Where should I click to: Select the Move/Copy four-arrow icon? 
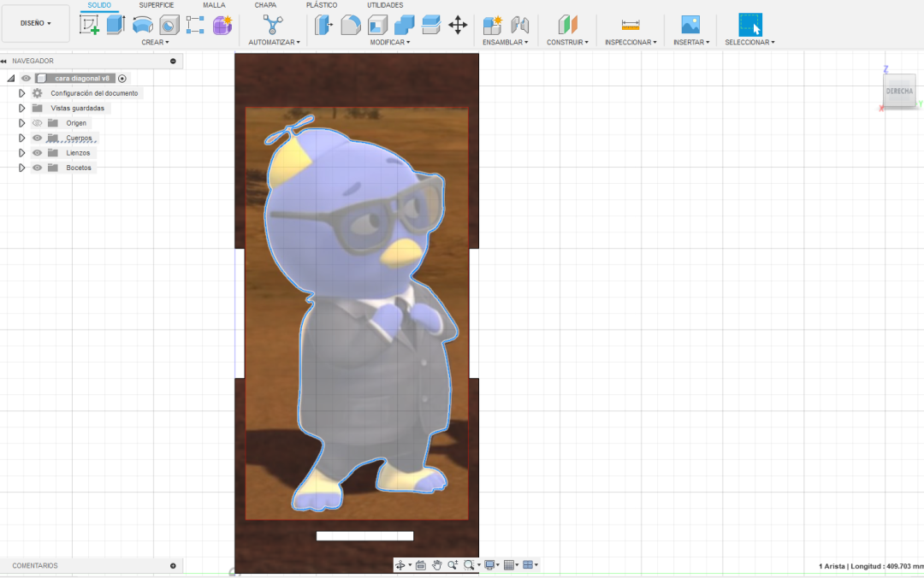(x=458, y=25)
